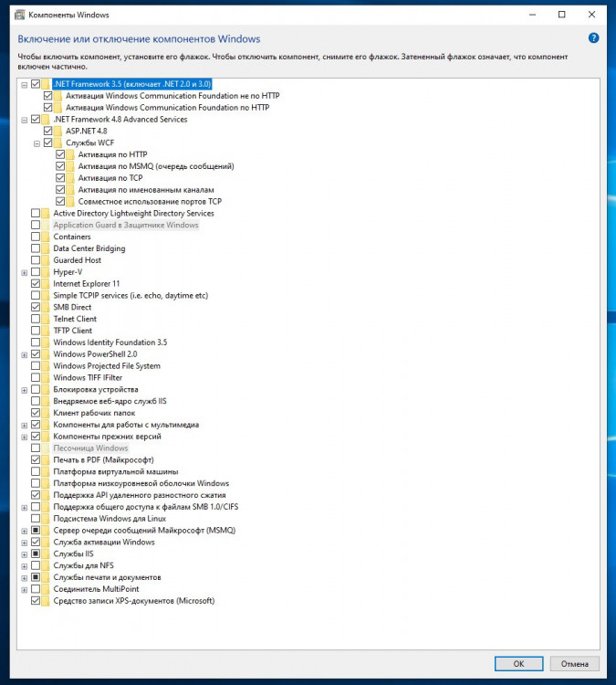Click the folder icon beside Службы для NFS
The width and height of the screenshot is (616, 685).
click(46, 565)
